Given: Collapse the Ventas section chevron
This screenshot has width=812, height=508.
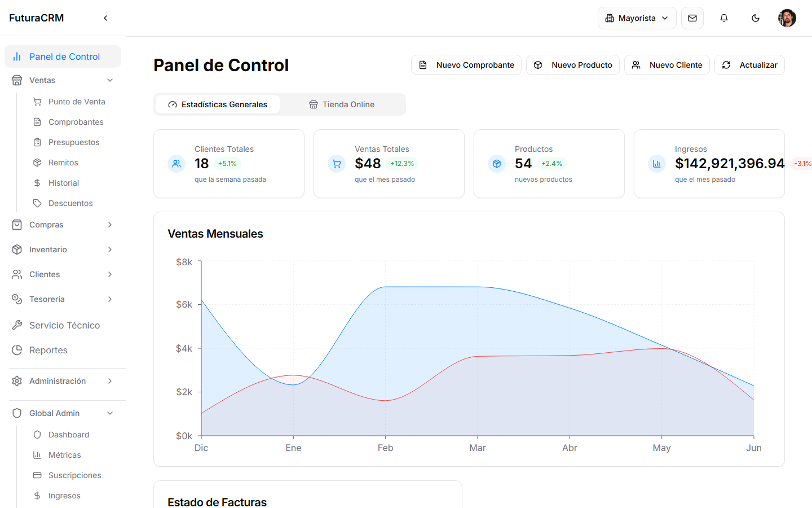Looking at the screenshot, I should [x=110, y=80].
